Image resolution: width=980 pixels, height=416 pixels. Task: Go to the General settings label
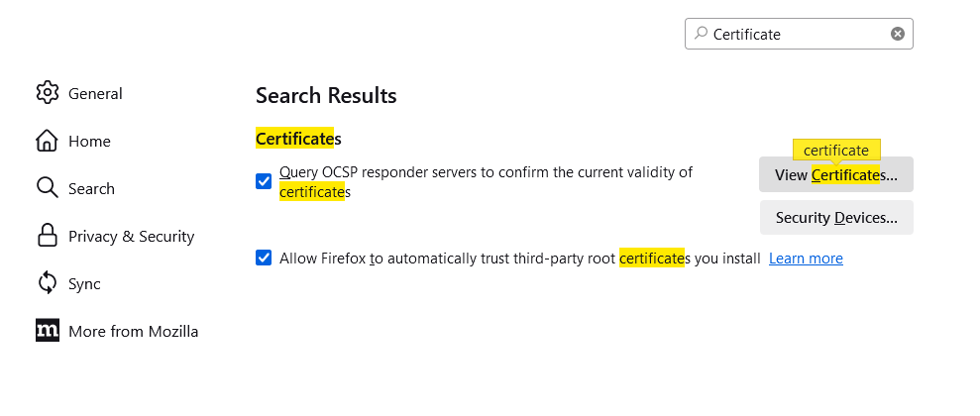[95, 93]
